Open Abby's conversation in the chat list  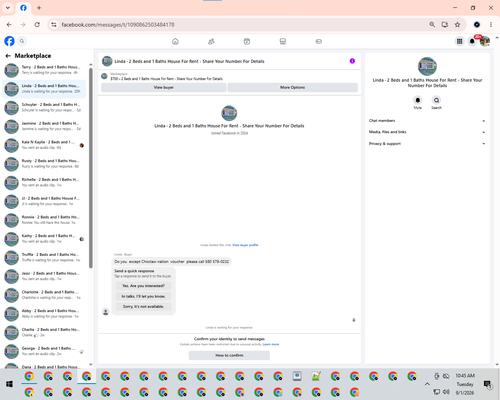click(x=44, y=313)
